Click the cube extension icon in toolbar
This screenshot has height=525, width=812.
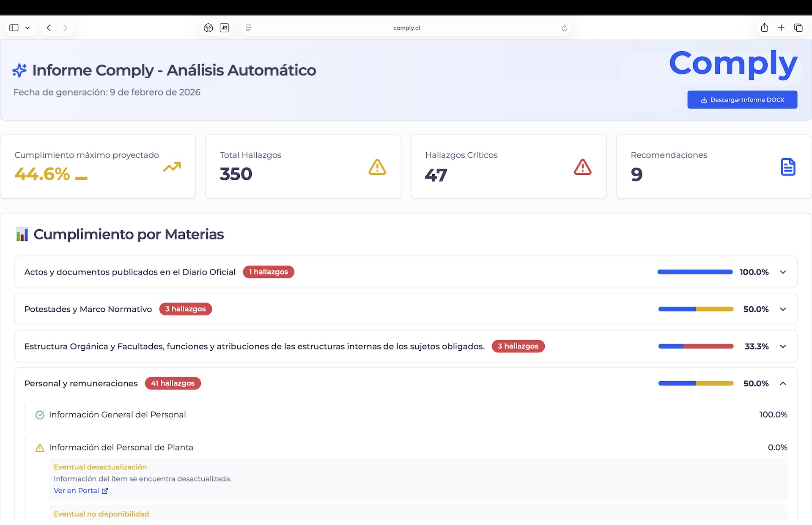(208, 28)
